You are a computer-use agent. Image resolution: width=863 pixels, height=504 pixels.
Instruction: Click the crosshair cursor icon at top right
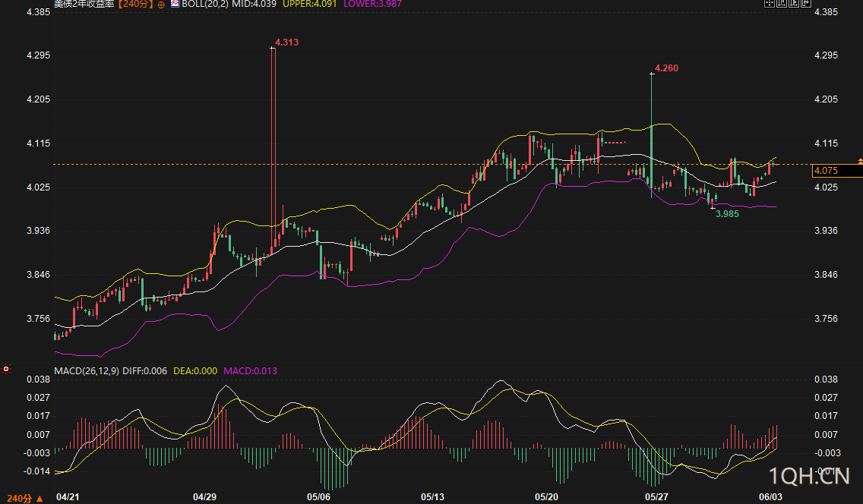(770, 3)
